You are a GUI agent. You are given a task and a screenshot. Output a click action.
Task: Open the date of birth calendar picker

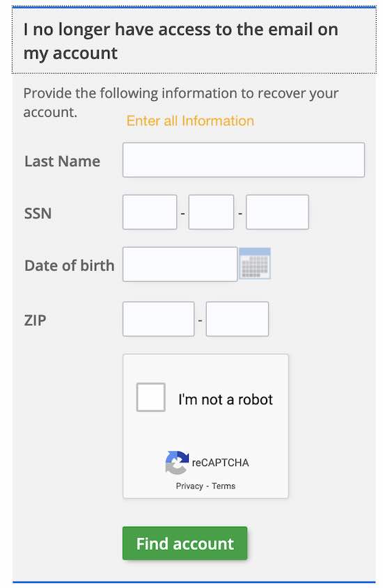[x=255, y=263]
